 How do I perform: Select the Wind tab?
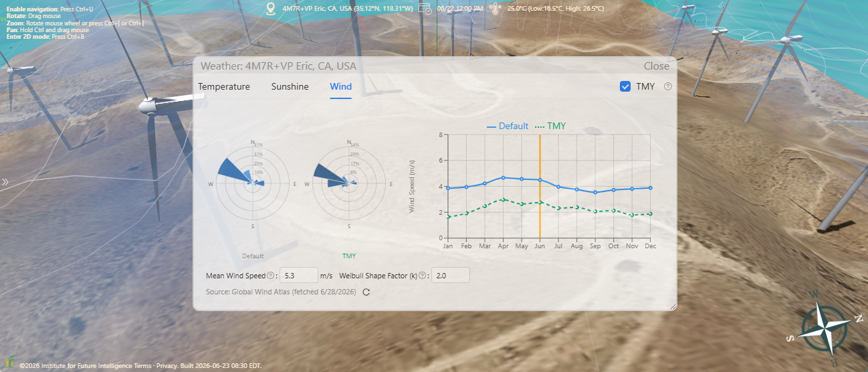click(x=340, y=86)
